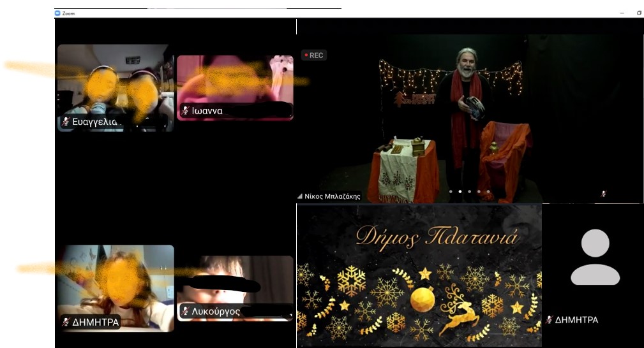Image resolution: width=644 pixels, height=348 pixels.
Task: Minimize the Zoom window
Action: 622,13
